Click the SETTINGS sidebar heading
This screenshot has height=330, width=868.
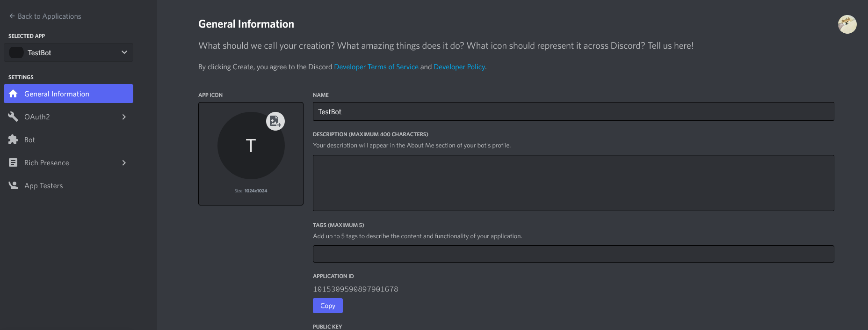[x=21, y=77]
